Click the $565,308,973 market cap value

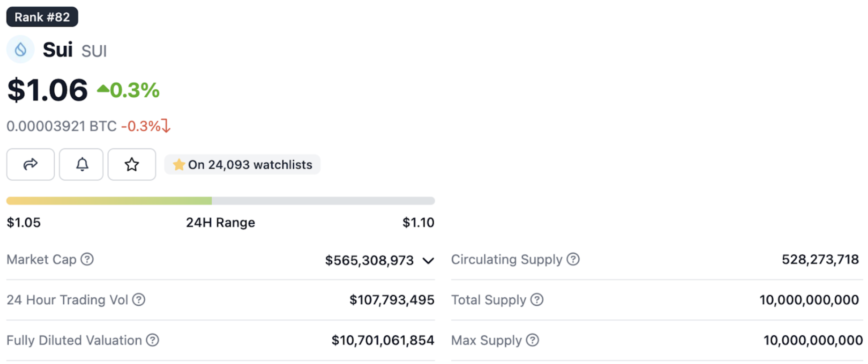369,260
